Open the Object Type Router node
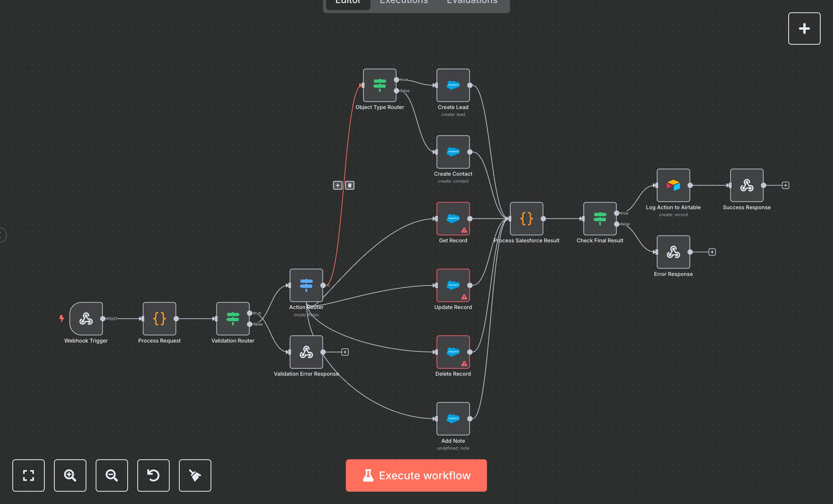Screen dimensions: 833x504 click(379, 85)
